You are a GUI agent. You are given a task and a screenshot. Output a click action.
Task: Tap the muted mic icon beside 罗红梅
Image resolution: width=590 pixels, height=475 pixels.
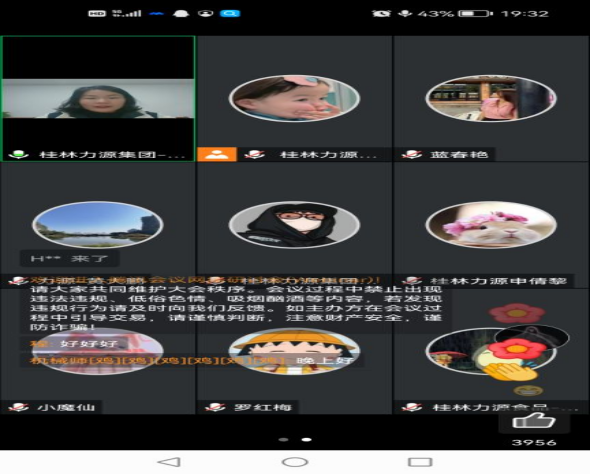215,407
